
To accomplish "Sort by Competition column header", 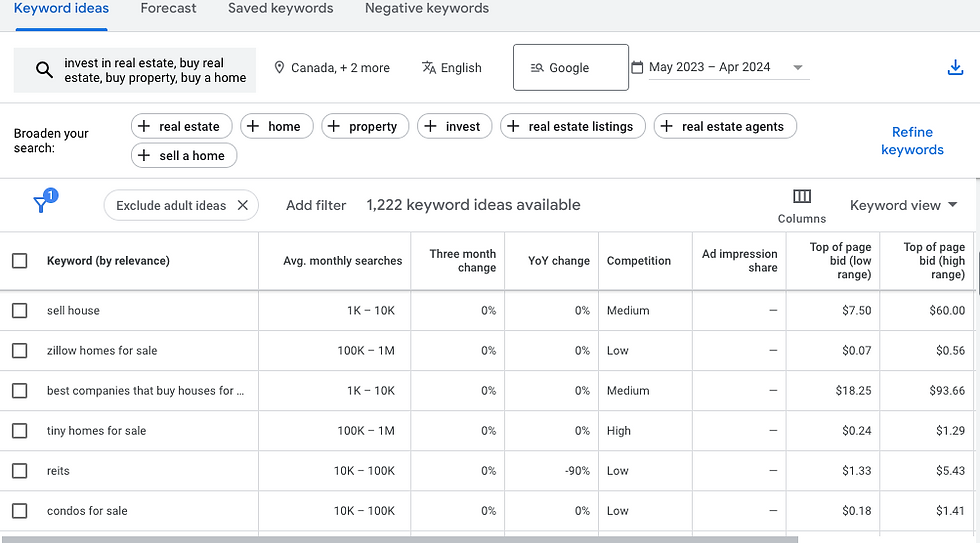I will pyautogui.click(x=639, y=261).
